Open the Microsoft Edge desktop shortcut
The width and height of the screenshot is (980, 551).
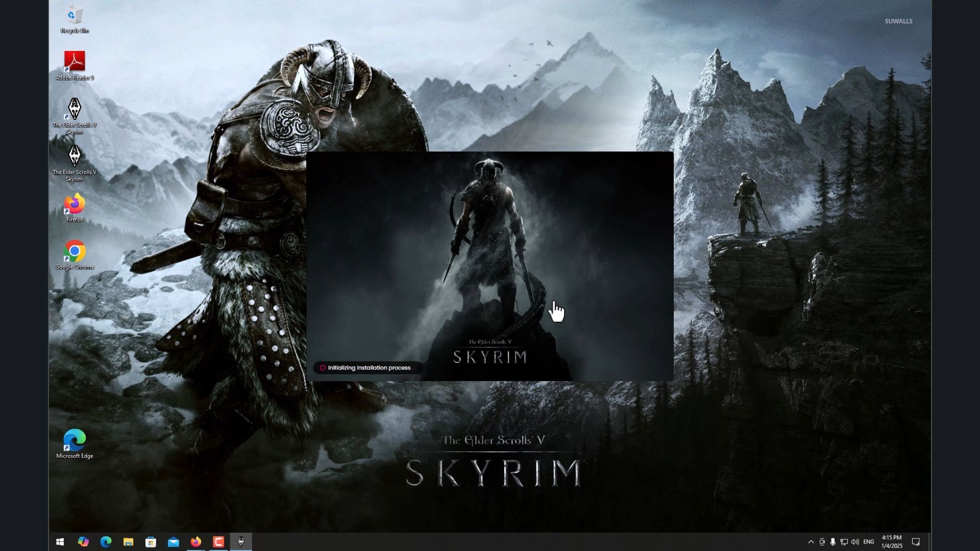75,444
